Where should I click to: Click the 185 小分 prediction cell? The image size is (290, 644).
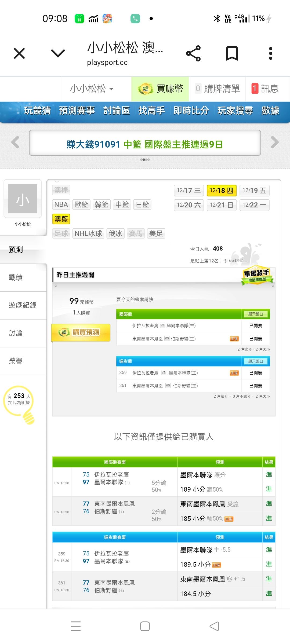220,518
